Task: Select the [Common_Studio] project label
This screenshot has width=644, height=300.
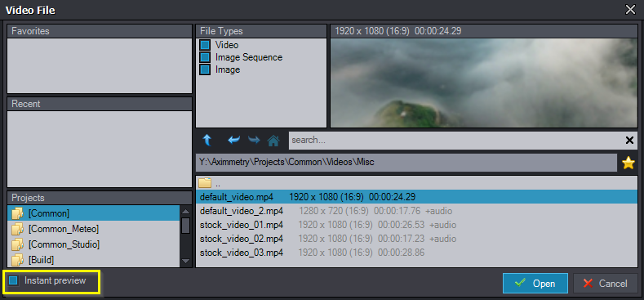Action: (x=64, y=244)
